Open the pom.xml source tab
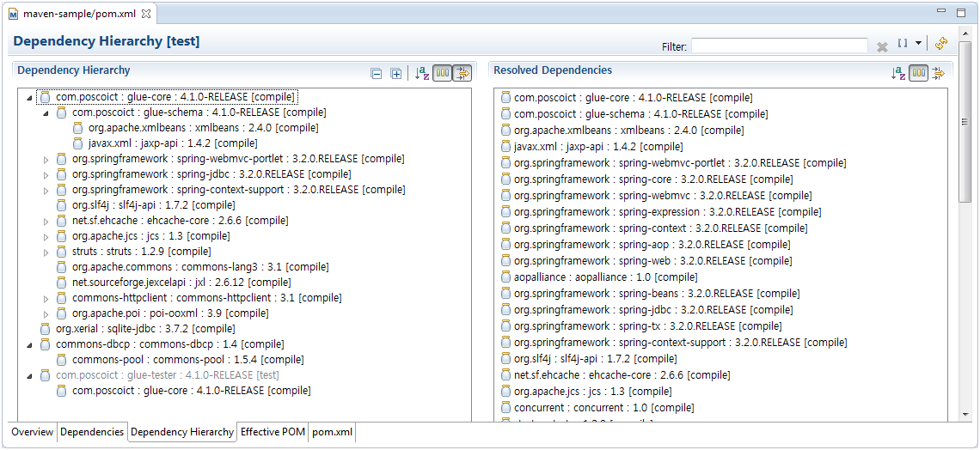980x450 pixels. click(x=333, y=432)
